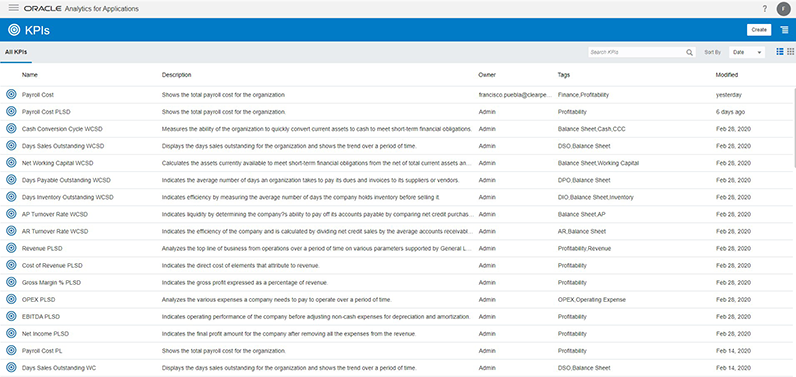This screenshot has height=377, width=796.
Task: Click the icon for Days Sales Outstanding WCSD
Action: point(11,146)
